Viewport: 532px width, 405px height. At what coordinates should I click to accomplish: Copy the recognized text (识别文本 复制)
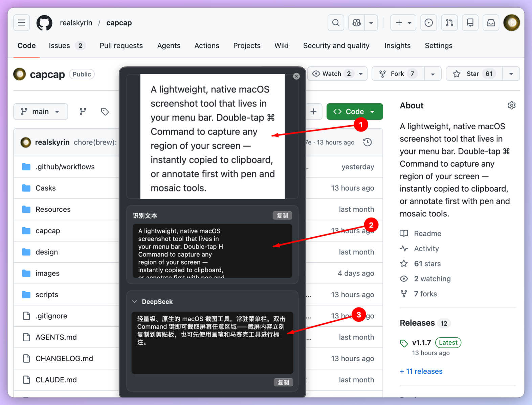283,216
